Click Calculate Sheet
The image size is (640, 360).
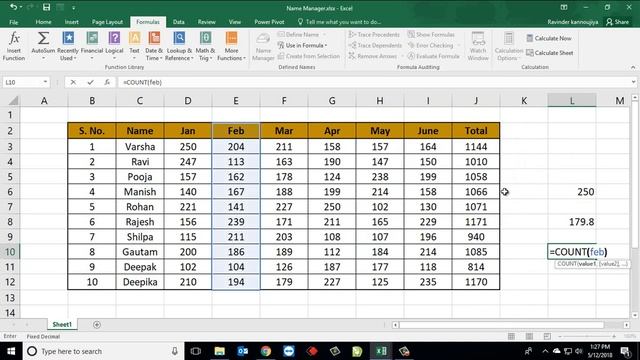click(x=550, y=53)
